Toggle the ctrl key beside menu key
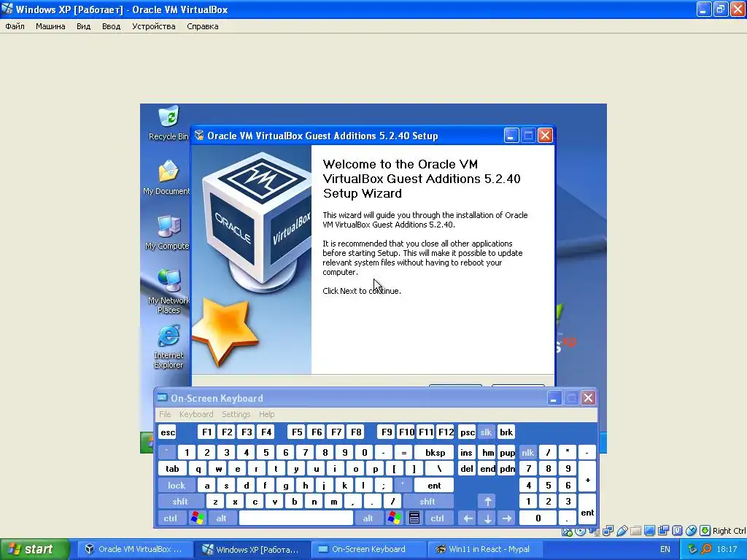Viewport: 747px width, 560px height. click(438, 518)
